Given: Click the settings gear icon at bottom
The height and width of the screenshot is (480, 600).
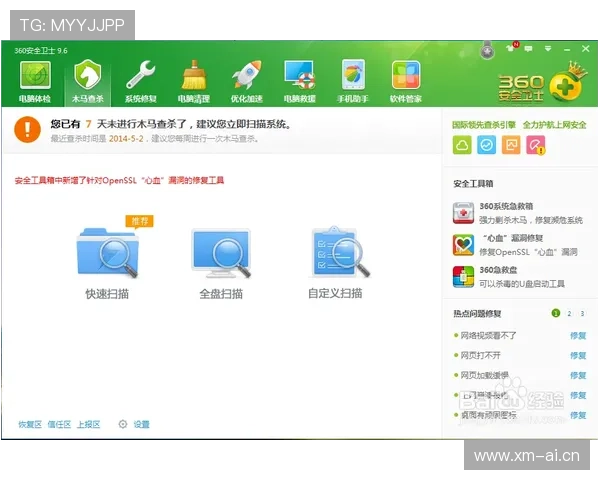Looking at the screenshot, I should pos(122,424).
